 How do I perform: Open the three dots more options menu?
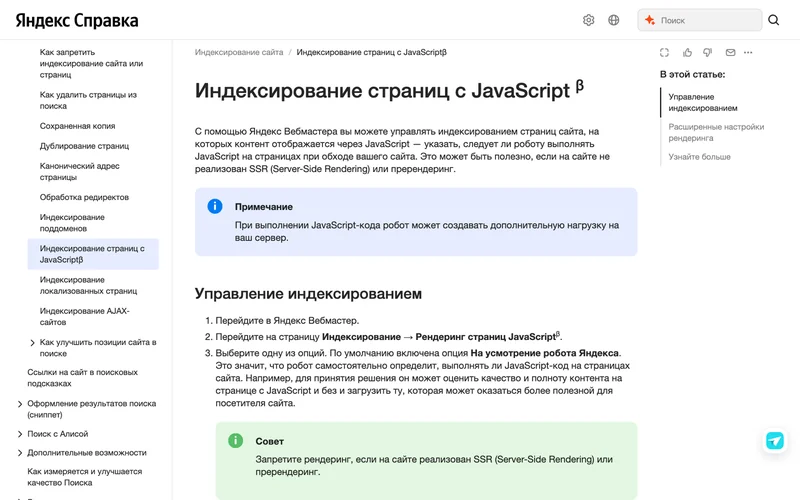coord(748,52)
